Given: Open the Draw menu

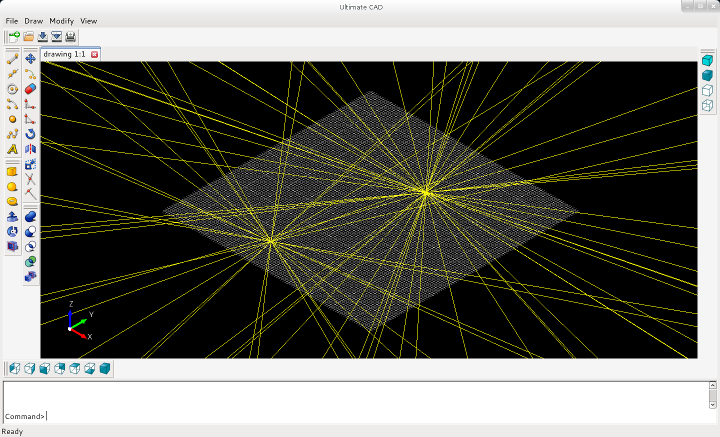Looking at the screenshot, I should click(34, 20).
